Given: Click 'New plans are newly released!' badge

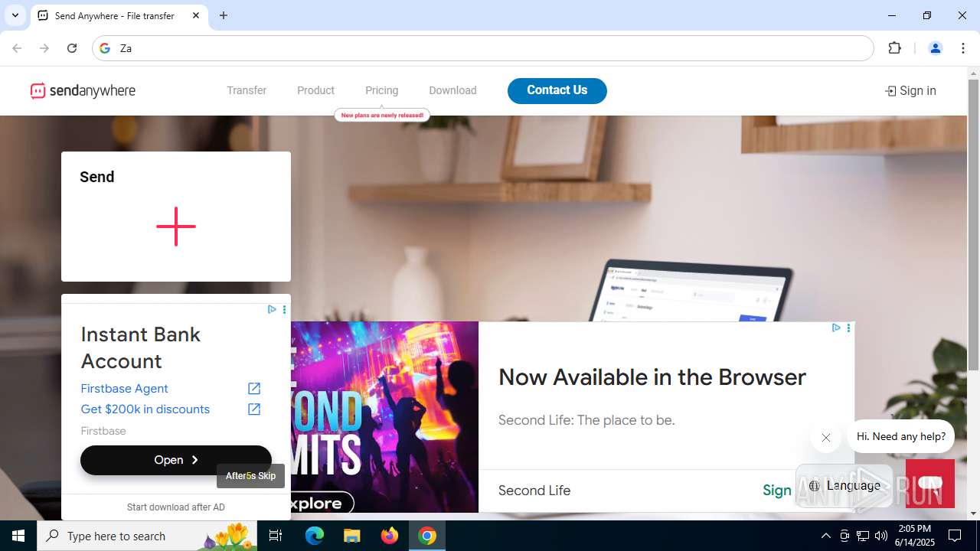Looking at the screenshot, I should point(382,115).
